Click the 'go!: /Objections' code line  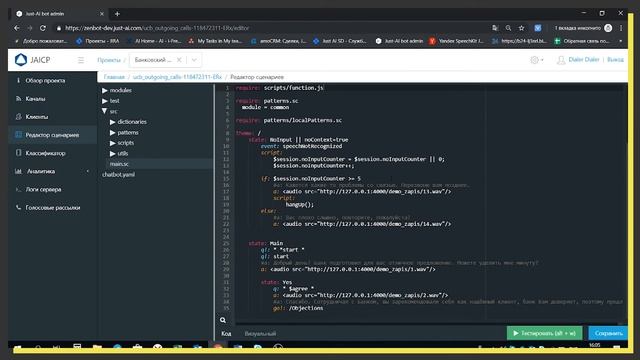[x=298, y=308]
